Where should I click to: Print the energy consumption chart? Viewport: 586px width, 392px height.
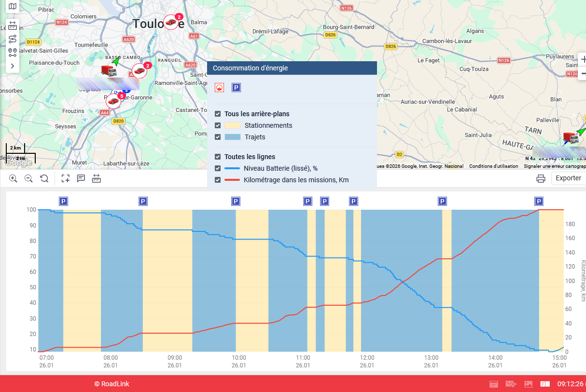pyautogui.click(x=541, y=178)
